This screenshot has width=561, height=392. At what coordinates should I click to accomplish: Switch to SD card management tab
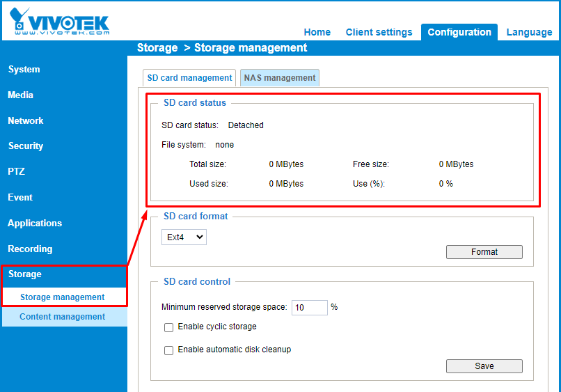point(189,78)
